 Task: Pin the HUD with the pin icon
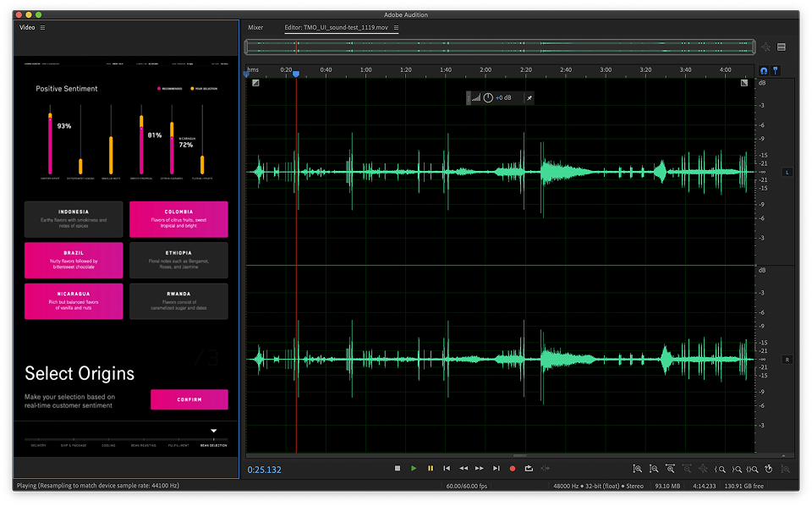pos(529,98)
